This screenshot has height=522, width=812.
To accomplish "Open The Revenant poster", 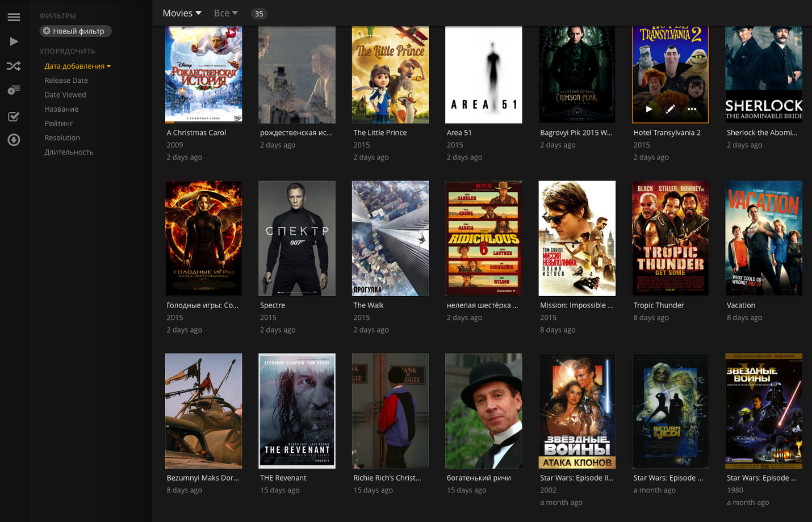I will (x=297, y=411).
